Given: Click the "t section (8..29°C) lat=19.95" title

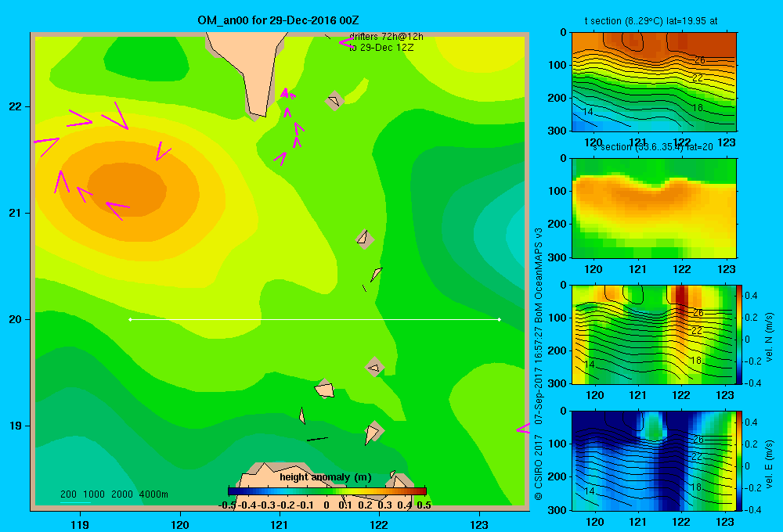Looking at the screenshot, I should pyautogui.click(x=651, y=21).
